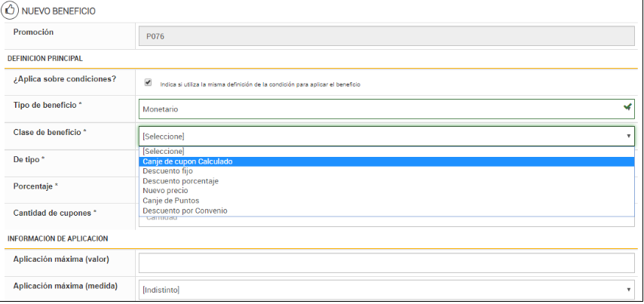Click the thumbs-up Nuevo Beneficio icon
The width and height of the screenshot is (644, 304).
(x=12, y=11)
